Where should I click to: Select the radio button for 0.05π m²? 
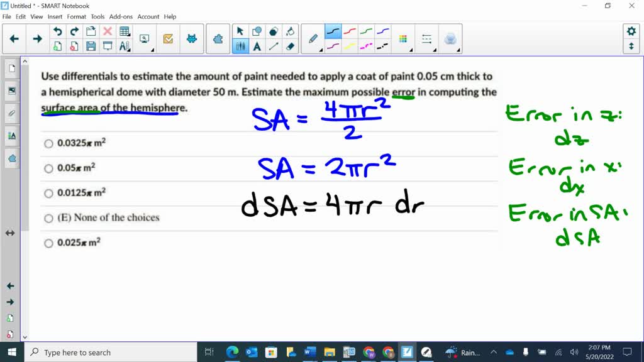coord(48,168)
